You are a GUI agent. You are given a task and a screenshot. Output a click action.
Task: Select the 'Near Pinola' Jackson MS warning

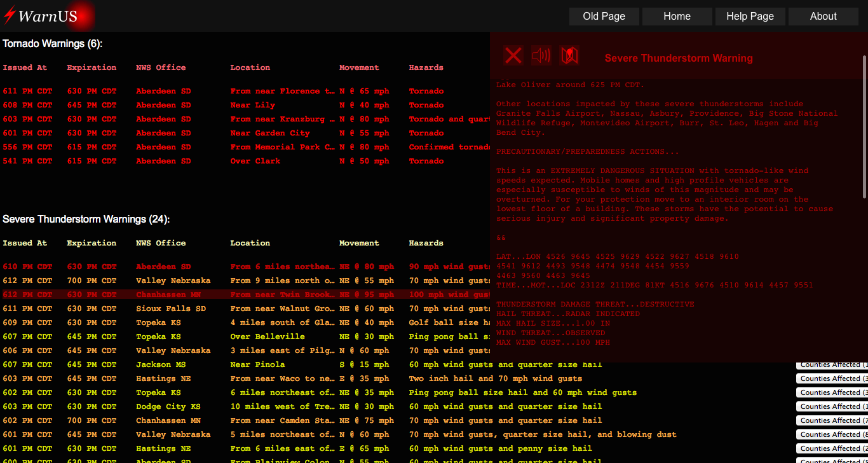point(258,364)
